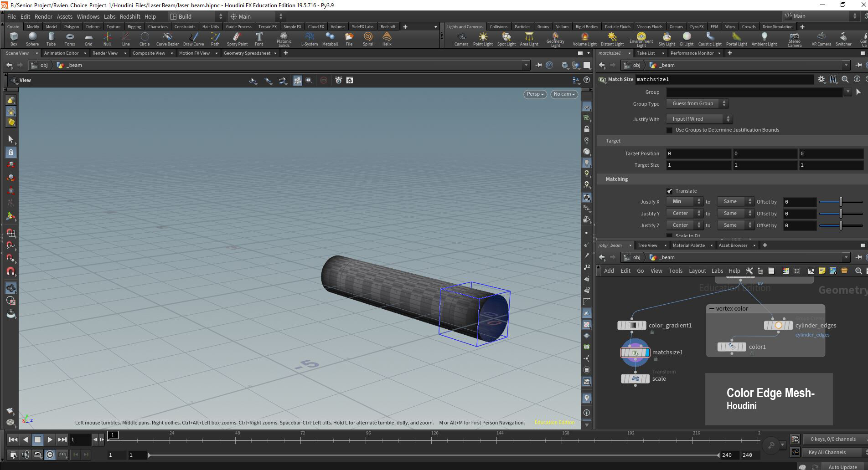Select the L-System shelf tool
Viewport: 868px width, 470px height.
click(x=309, y=38)
